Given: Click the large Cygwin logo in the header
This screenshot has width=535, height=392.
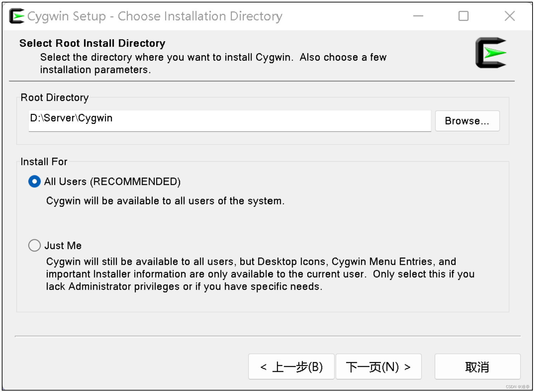Looking at the screenshot, I should (491, 53).
